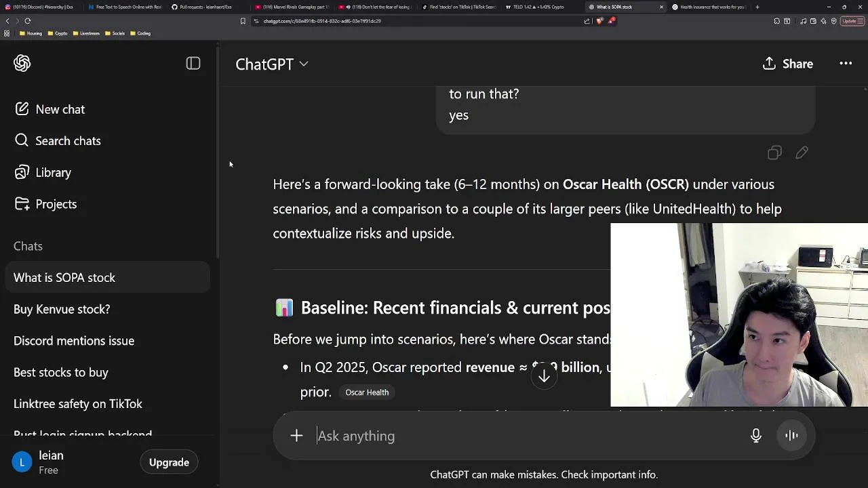
Task: Open the 'Buy Kenvue stock?' chat
Action: [x=108, y=309]
